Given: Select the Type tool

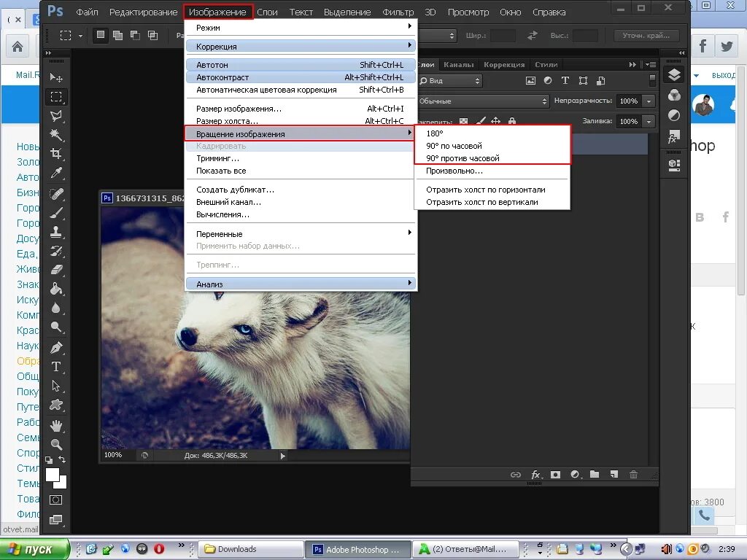Looking at the screenshot, I should 56,366.
